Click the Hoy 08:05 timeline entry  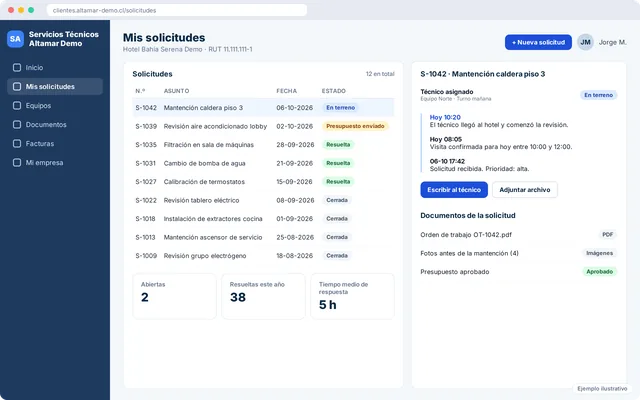click(x=501, y=143)
